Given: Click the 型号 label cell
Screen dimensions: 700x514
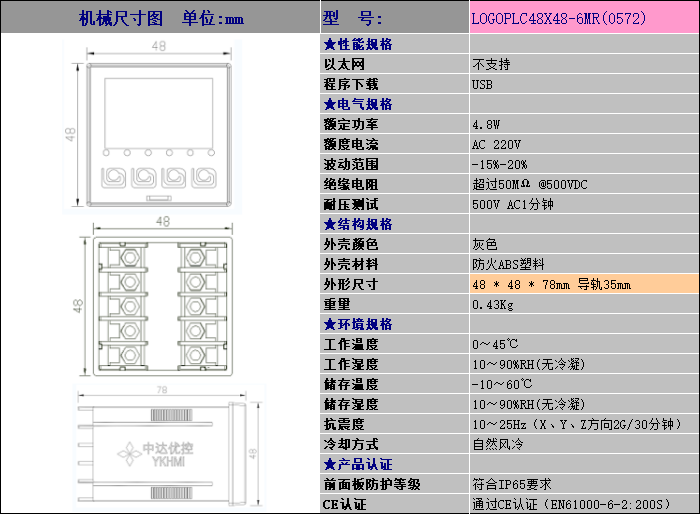Looking at the screenshot, I should (x=394, y=17).
